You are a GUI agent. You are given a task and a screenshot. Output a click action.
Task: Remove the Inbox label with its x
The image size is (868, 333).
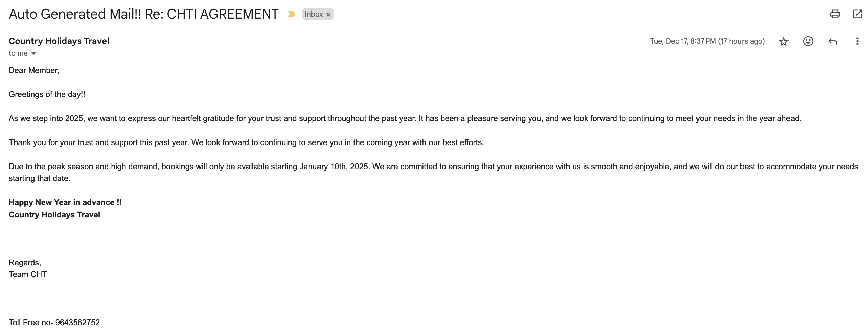[x=328, y=15]
